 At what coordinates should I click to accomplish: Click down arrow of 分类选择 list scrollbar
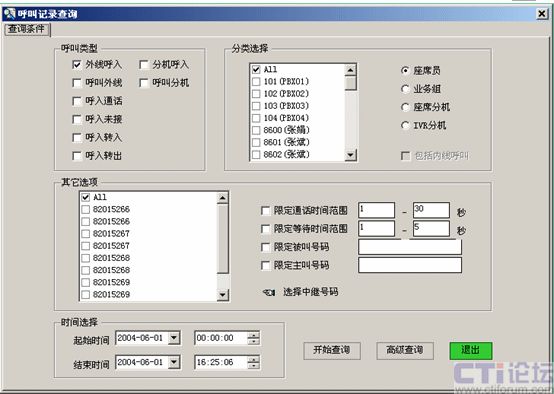coord(350,155)
